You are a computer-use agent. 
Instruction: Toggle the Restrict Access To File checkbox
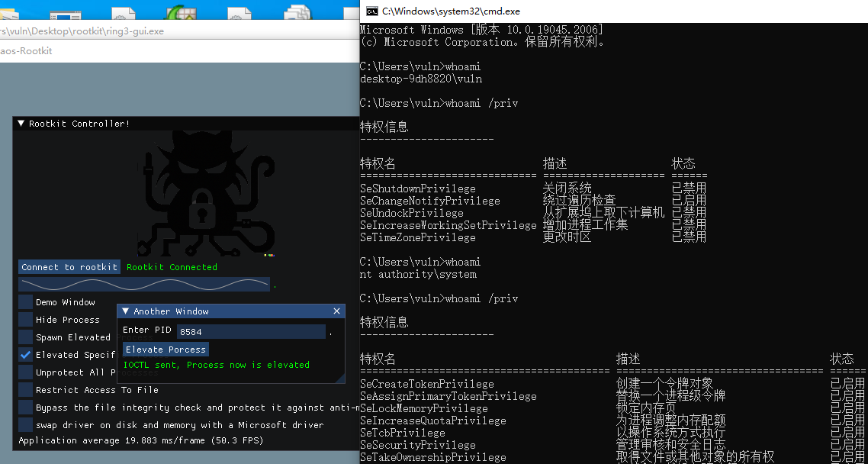coord(25,390)
